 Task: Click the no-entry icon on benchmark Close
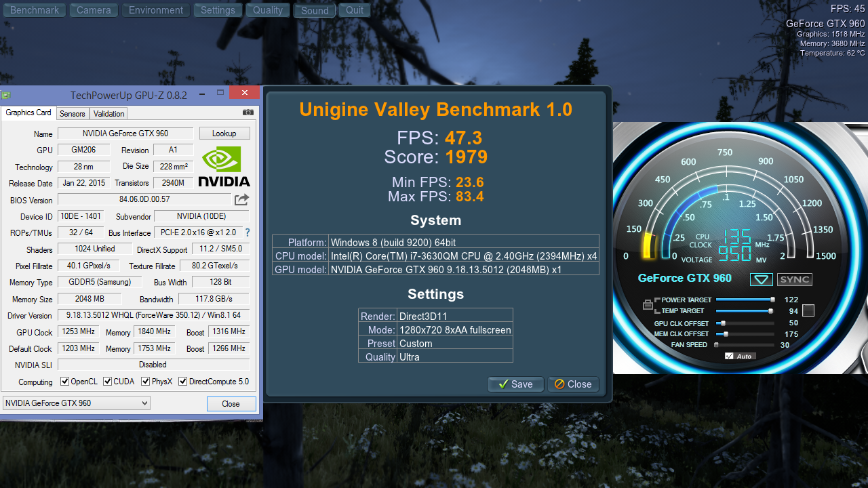[x=559, y=384]
